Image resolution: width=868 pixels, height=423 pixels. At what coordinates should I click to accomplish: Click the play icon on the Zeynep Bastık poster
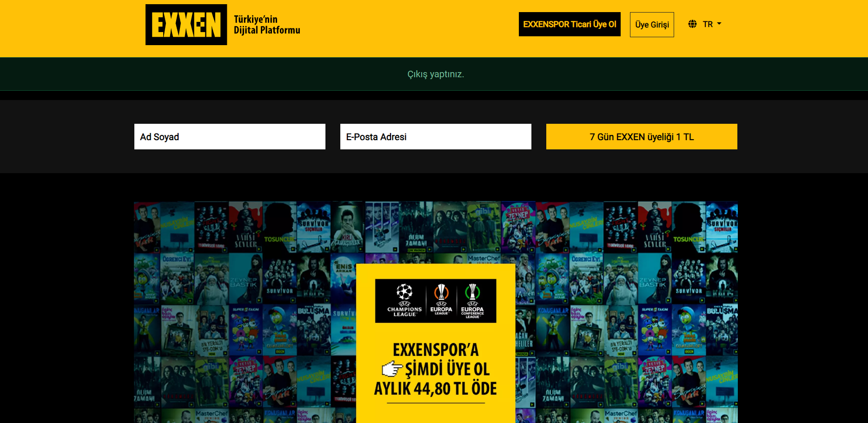[x=259, y=300]
